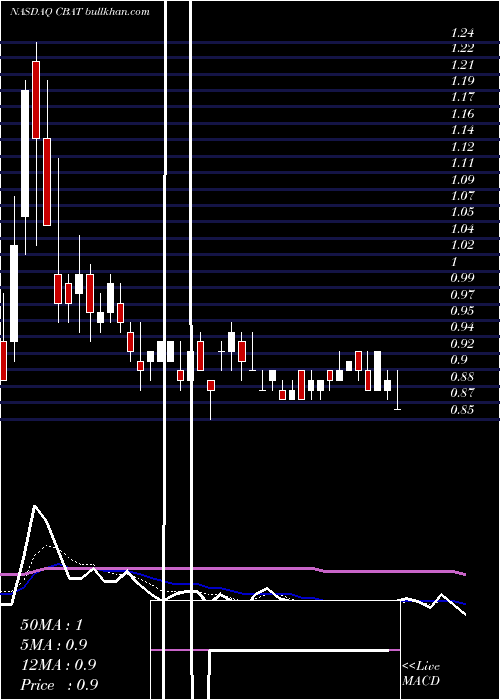Click the 1.04 price axis label
The image size is (500, 700).
pos(462,229)
